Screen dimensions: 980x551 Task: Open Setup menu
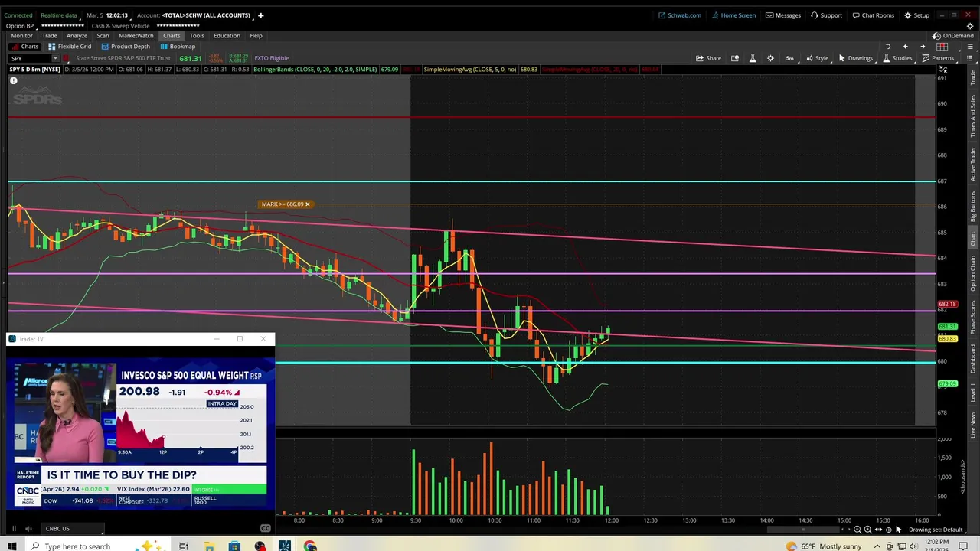(x=916, y=15)
